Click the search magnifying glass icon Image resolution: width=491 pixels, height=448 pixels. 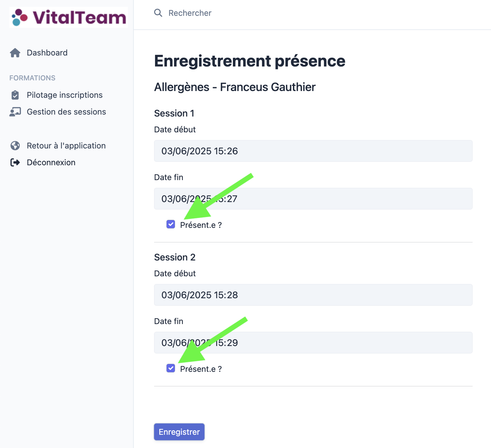point(158,13)
